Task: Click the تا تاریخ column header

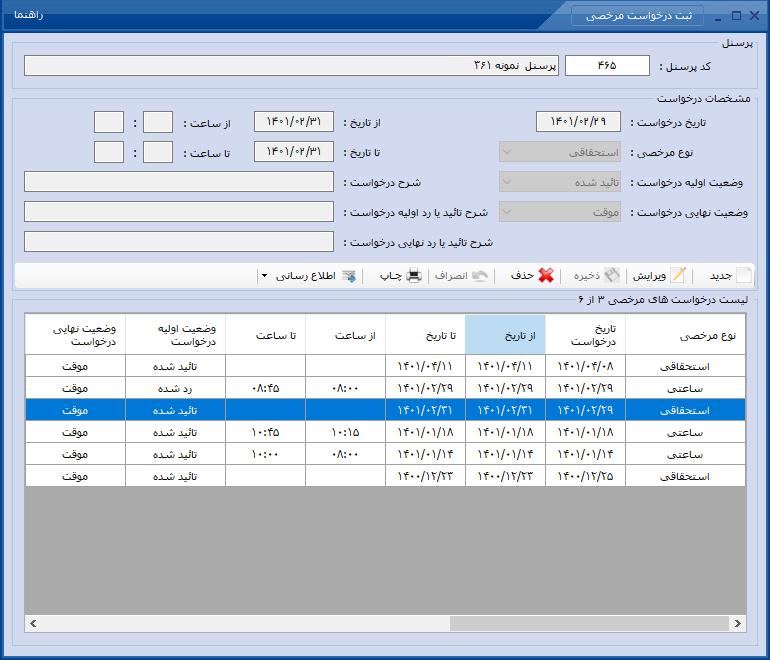Action: (x=425, y=335)
